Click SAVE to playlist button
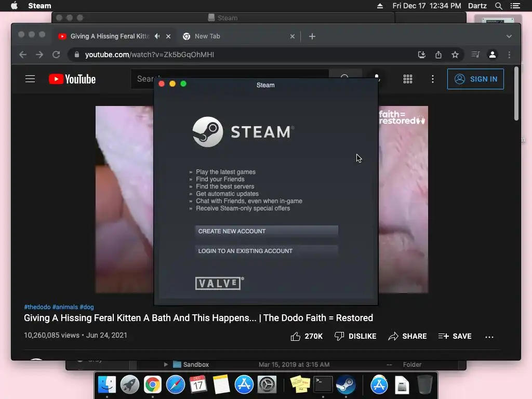 pos(455,336)
